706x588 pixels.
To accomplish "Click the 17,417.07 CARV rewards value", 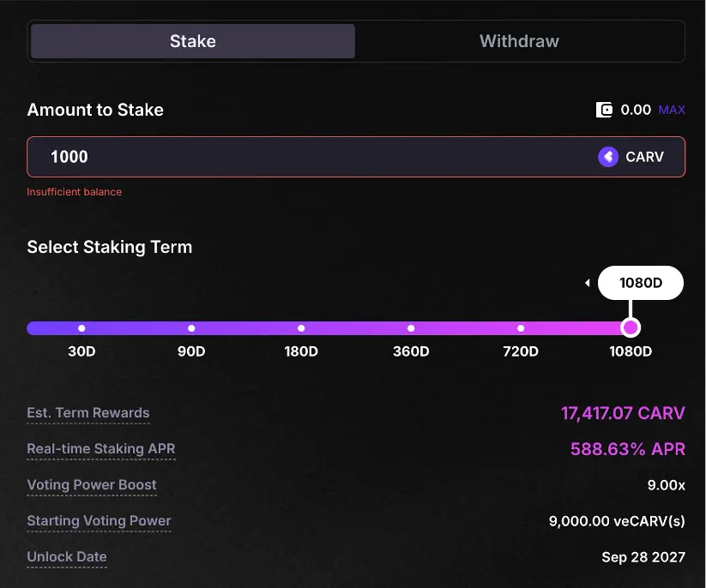I will coord(623,413).
